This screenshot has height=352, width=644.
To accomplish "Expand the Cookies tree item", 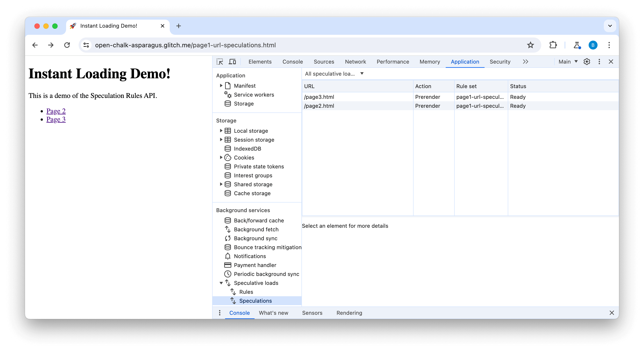I will [x=221, y=157].
